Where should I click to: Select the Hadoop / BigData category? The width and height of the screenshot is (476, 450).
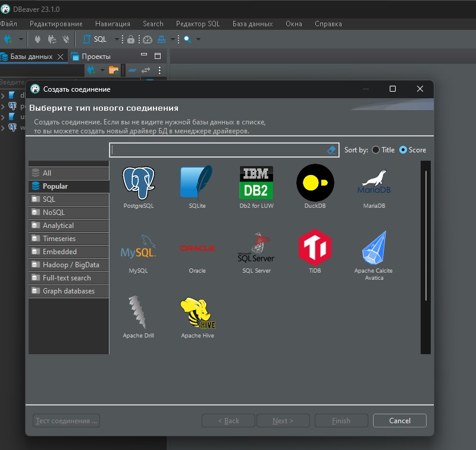[x=68, y=265]
